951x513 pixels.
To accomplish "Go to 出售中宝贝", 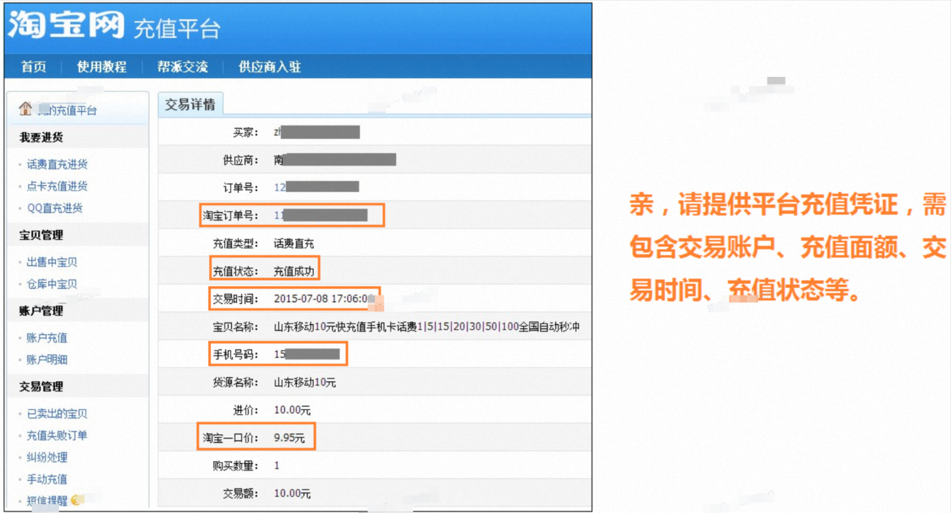I will point(51,262).
